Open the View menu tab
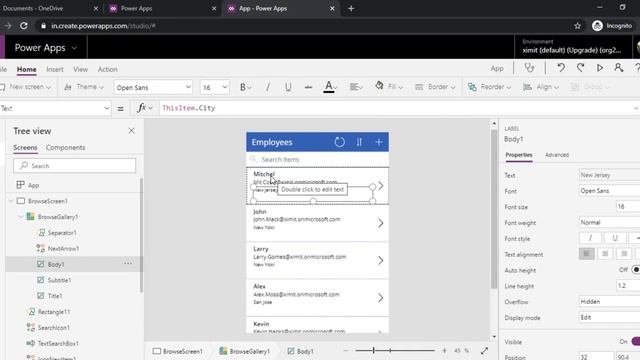The image size is (640, 360). point(80,69)
